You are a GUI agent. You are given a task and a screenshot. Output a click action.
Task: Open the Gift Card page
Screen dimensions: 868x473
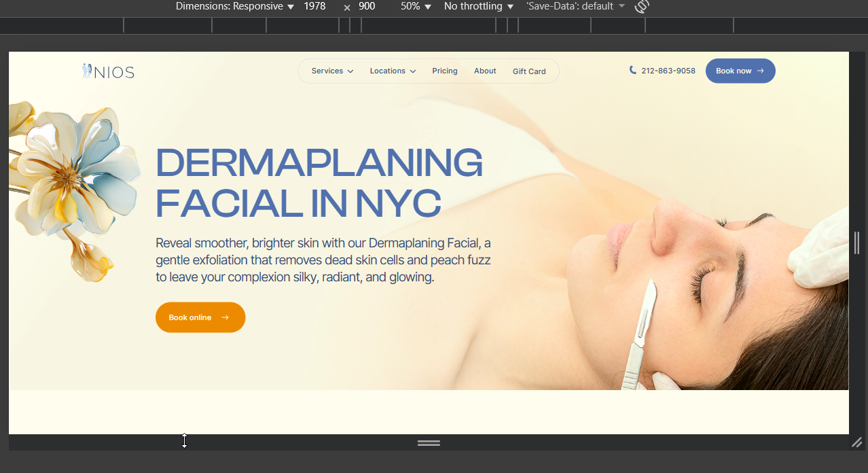pos(529,71)
